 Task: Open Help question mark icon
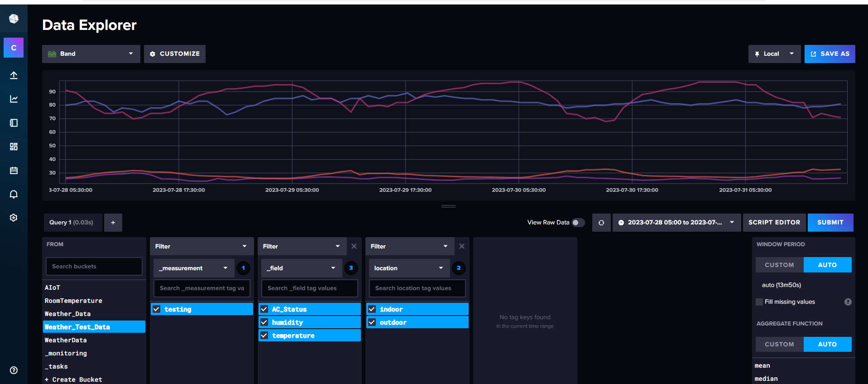pos(14,370)
